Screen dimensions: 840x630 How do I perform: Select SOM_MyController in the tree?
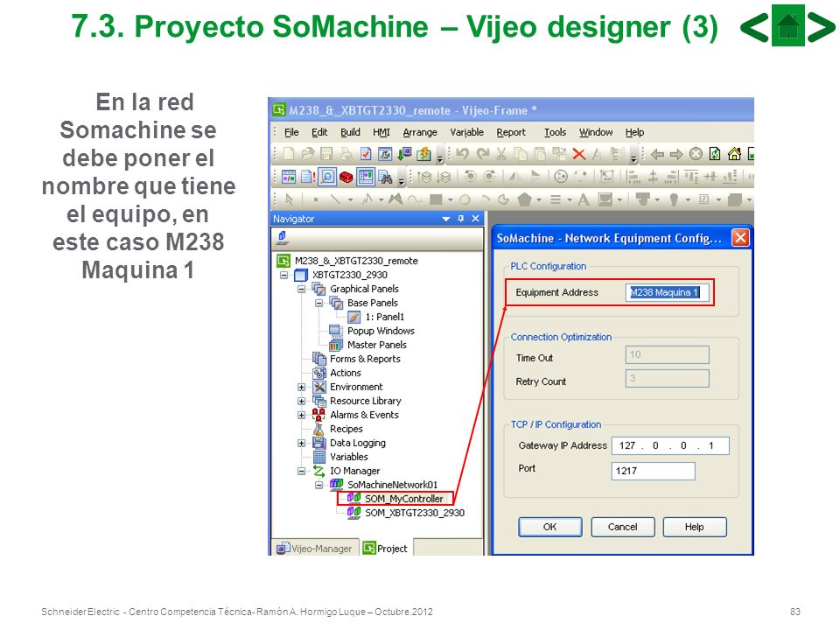[404, 499]
